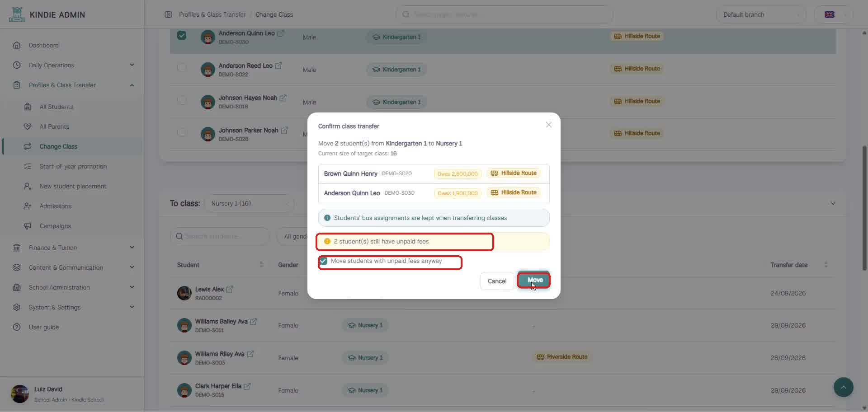Open All Students page
The image size is (868, 412).
click(72, 107)
